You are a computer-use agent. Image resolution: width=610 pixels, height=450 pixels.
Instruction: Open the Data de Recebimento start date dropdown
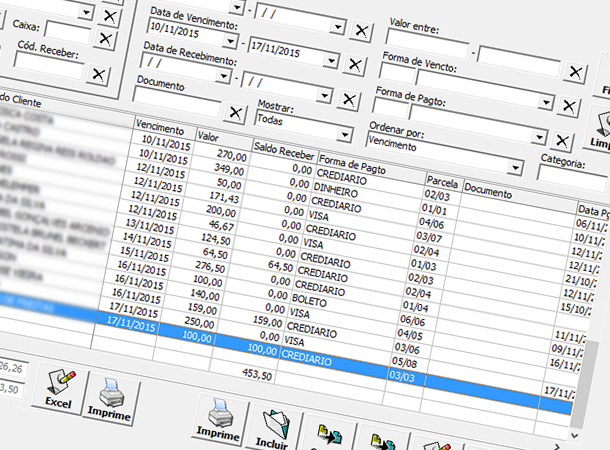[223, 76]
